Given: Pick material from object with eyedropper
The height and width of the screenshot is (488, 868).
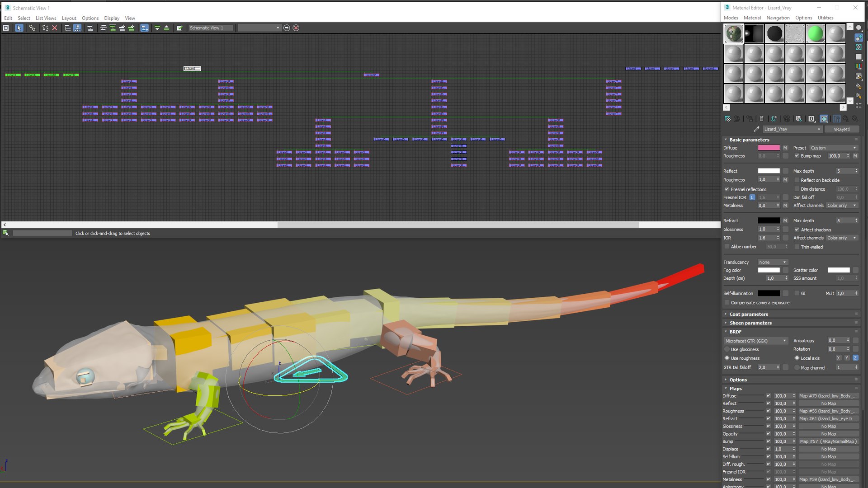Looking at the screenshot, I should tap(756, 129).
